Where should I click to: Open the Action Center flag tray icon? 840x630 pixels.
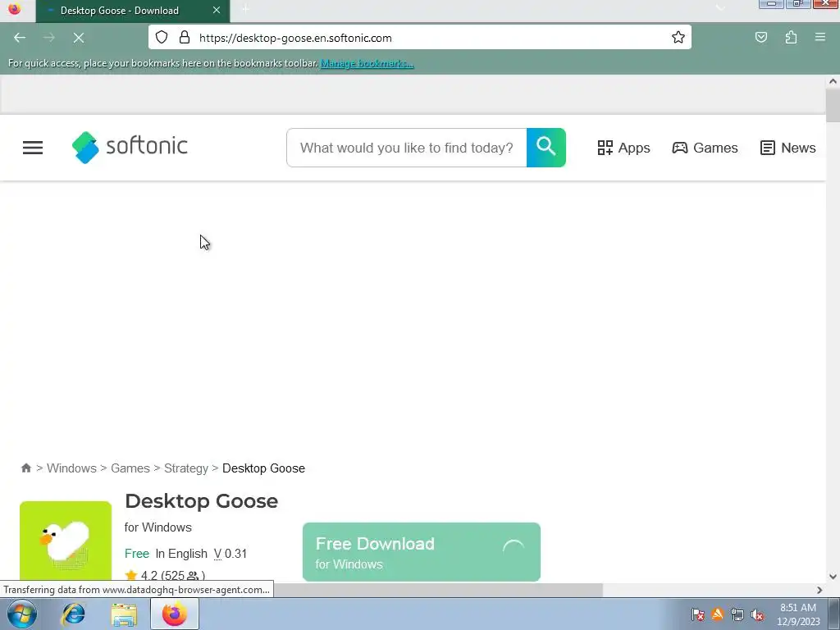click(x=697, y=614)
